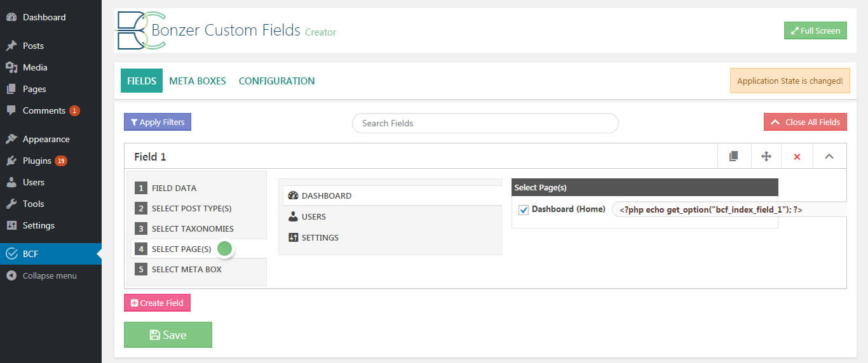868x363 pixels.
Task: Delete Field 1 with the red X icon
Action: [x=797, y=156]
